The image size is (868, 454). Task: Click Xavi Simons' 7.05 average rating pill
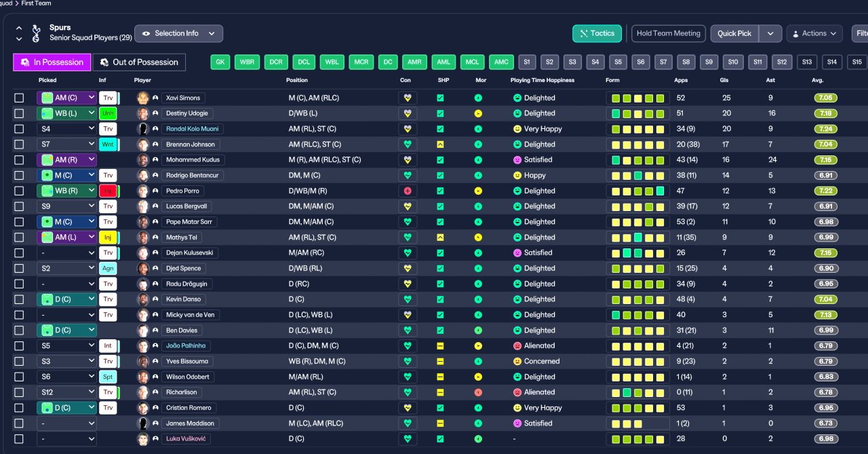(x=826, y=98)
